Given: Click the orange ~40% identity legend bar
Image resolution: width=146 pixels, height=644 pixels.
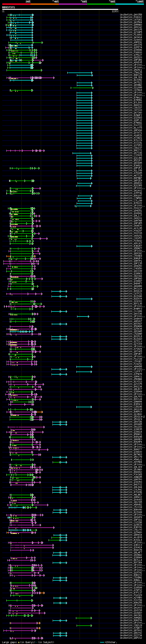Looking at the screenshot, I should point(45,4).
